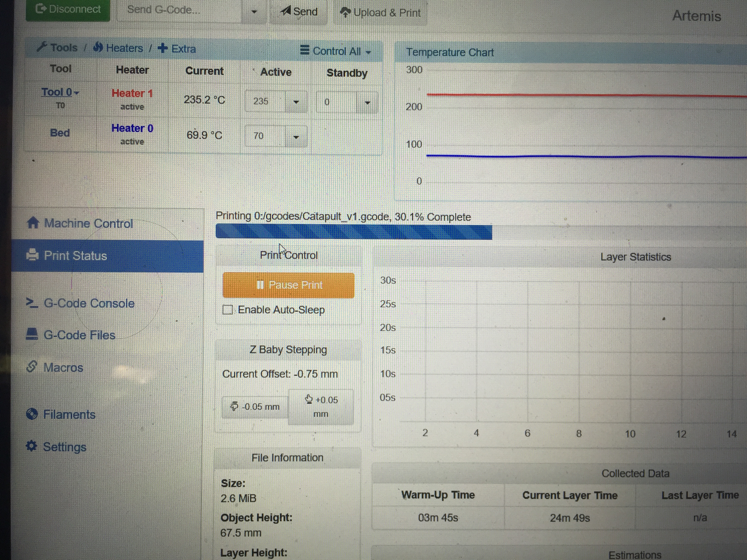The height and width of the screenshot is (560, 747).
Task: Lower baby step by -0.05 mm
Action: (255, 407)
